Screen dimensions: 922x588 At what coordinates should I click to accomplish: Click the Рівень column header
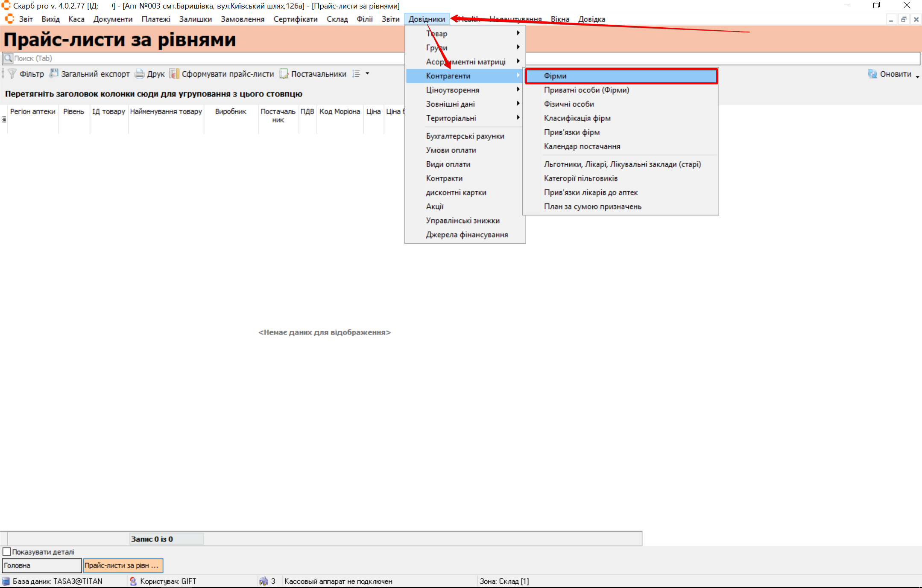coord(73,112)
